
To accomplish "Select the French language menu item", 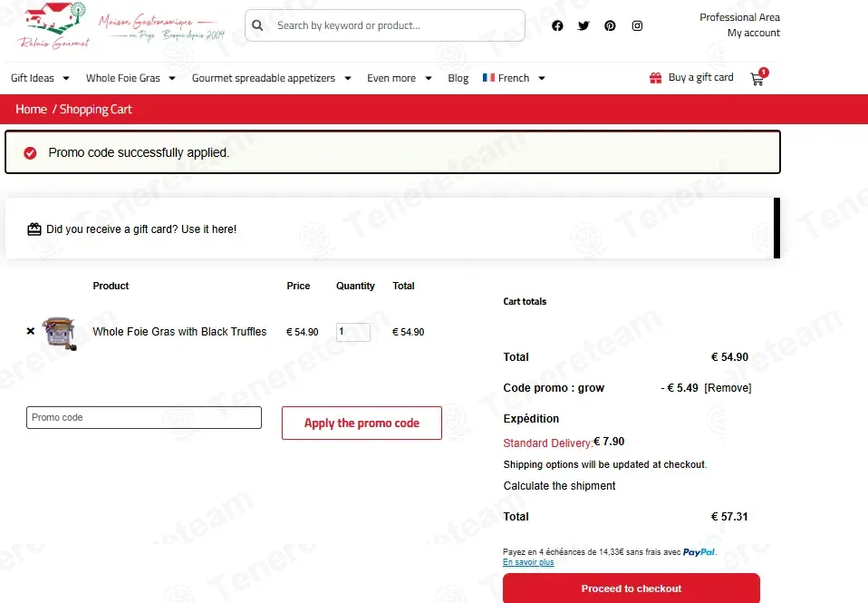I will coord(514,78).
